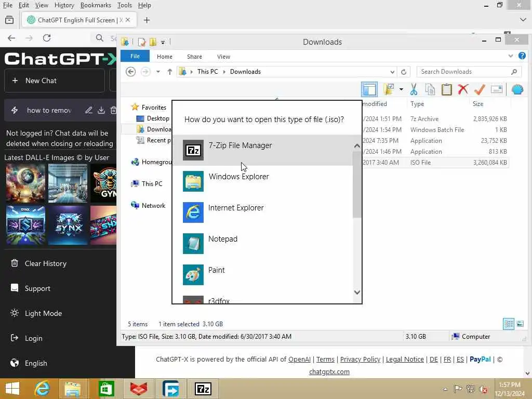Switch to details view icon in status bar

[x=508, y=324]
